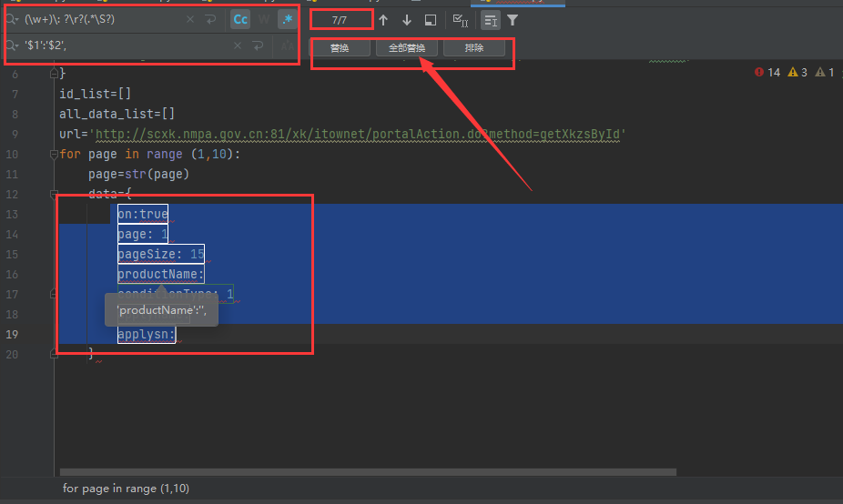Open replace history dropdown in replace field

click(12, 45)
